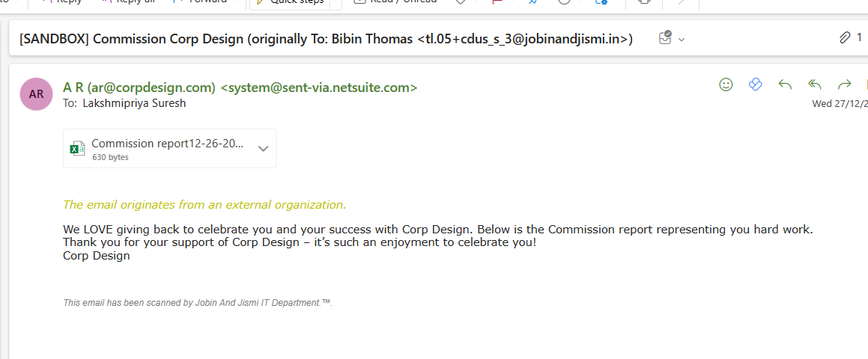Click the emoji react smiley icon

click(726, 85)
